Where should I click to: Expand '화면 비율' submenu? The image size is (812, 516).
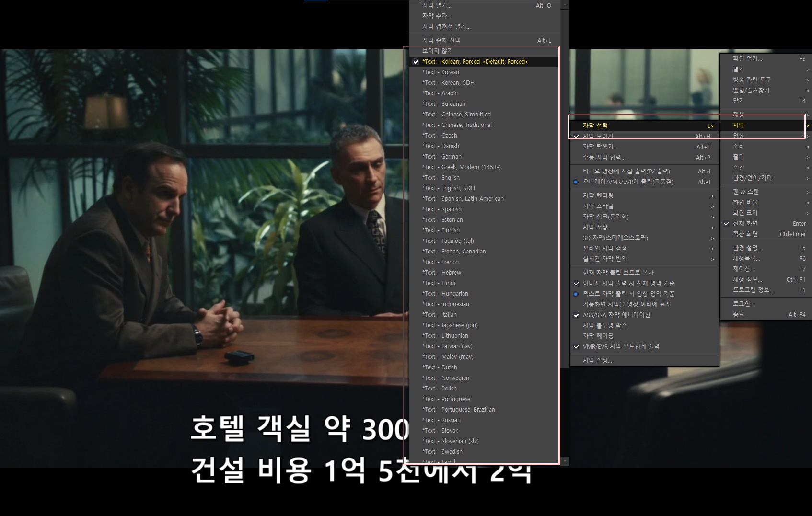pos(766,202)
